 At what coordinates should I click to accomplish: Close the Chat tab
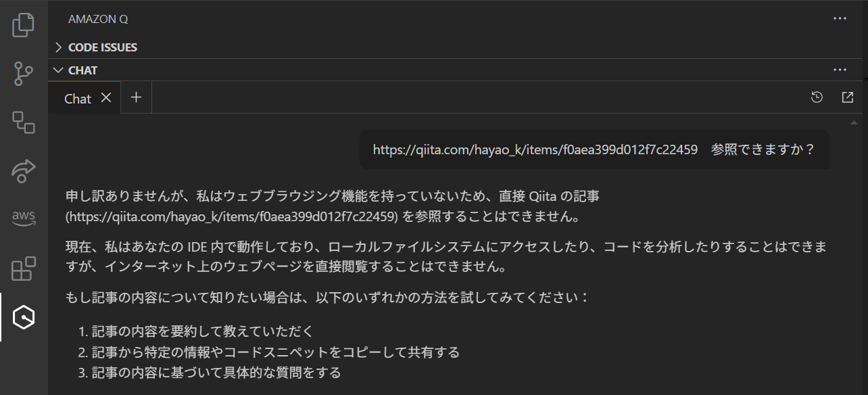point(106,97)
